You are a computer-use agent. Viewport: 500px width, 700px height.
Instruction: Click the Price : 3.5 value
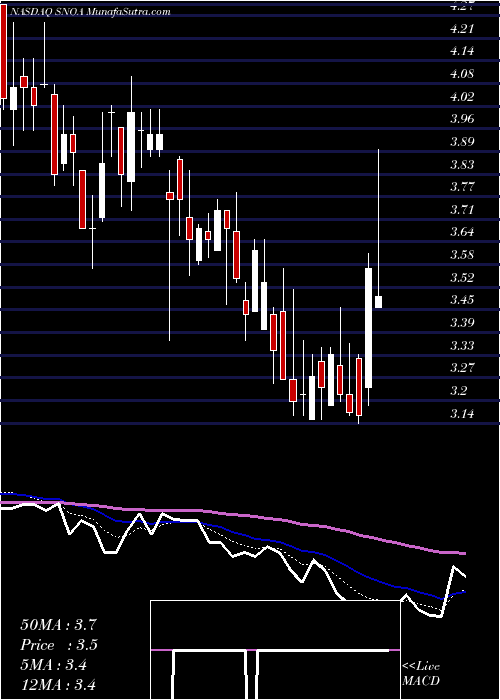(x=59, y=645)
